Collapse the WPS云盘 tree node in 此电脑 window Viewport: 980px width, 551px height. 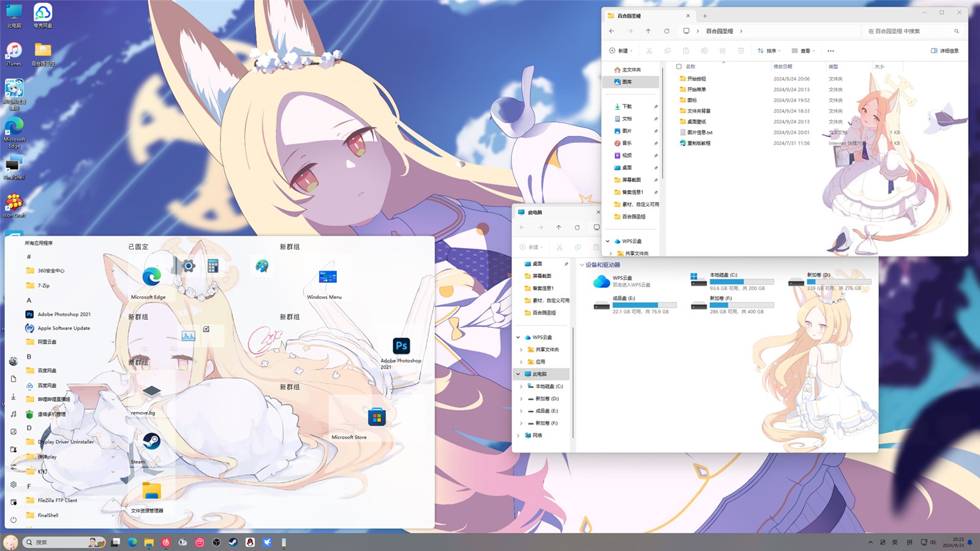click(518, 337)
